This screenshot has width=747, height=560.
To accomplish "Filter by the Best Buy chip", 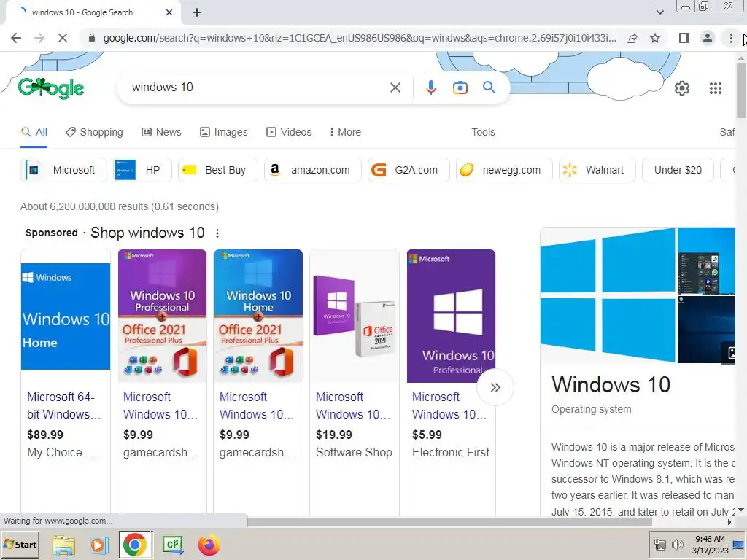I will click(x=217, y=170).
